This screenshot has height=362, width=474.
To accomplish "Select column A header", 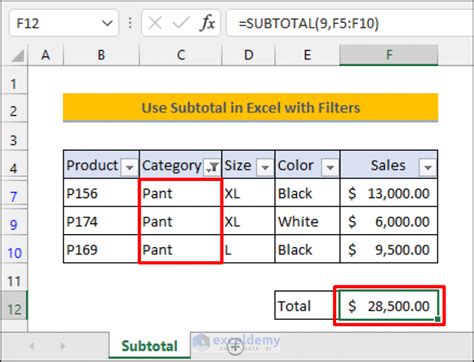I will coord(46,55).
